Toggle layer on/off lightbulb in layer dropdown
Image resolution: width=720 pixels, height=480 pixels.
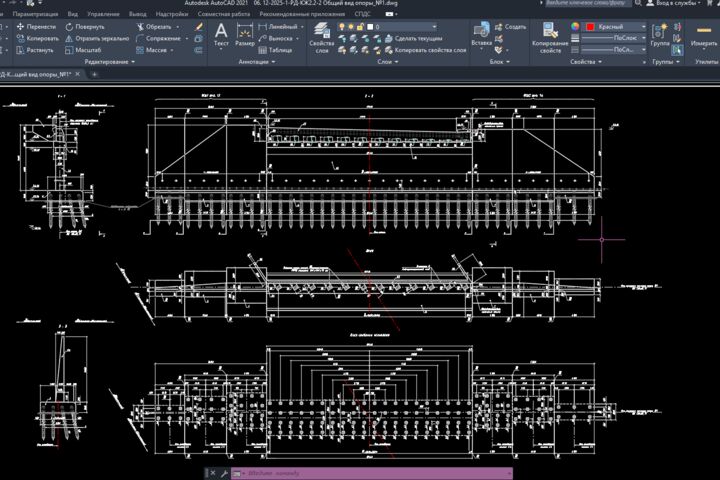[342, 27]
